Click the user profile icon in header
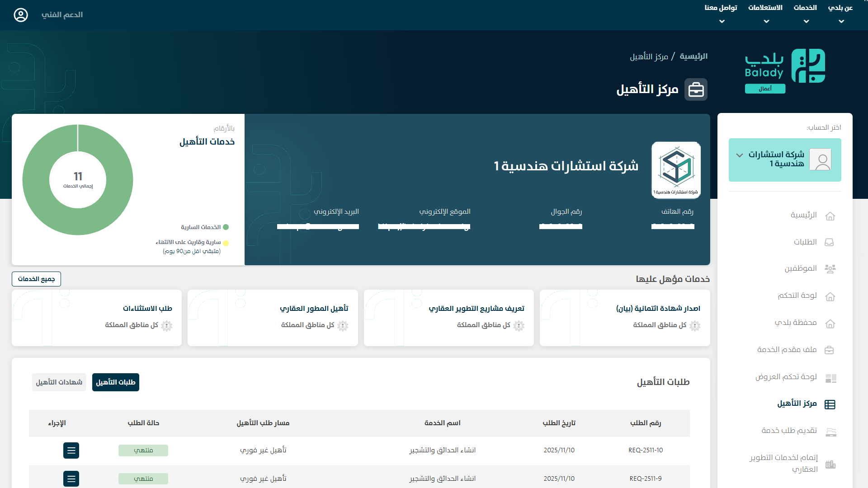The image size is (868, 488). 21,15
